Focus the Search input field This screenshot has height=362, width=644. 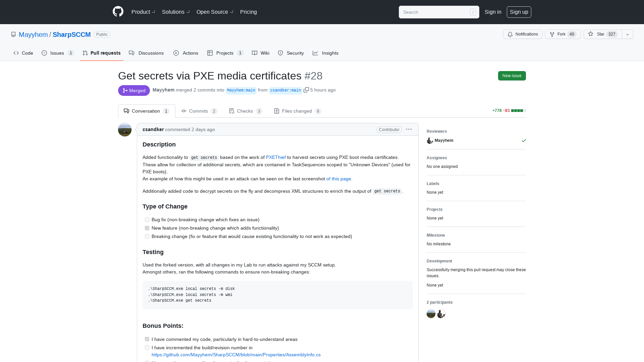(x=439, y=12)
